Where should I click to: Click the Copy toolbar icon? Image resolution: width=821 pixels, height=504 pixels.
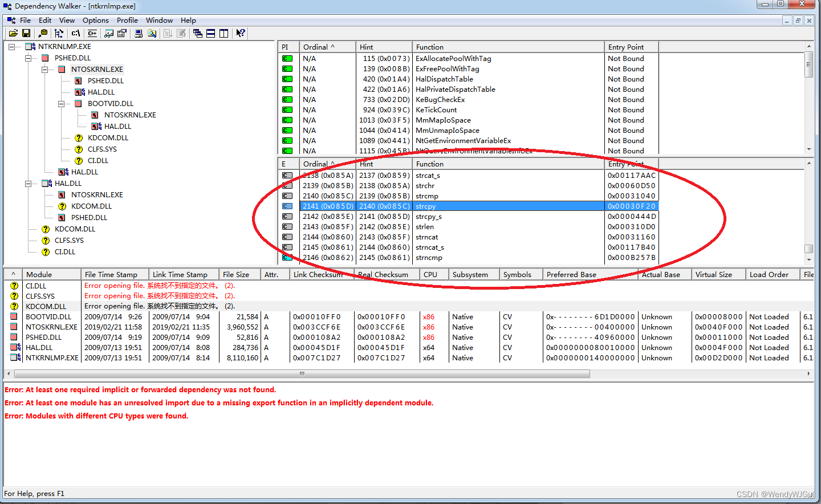43,34
